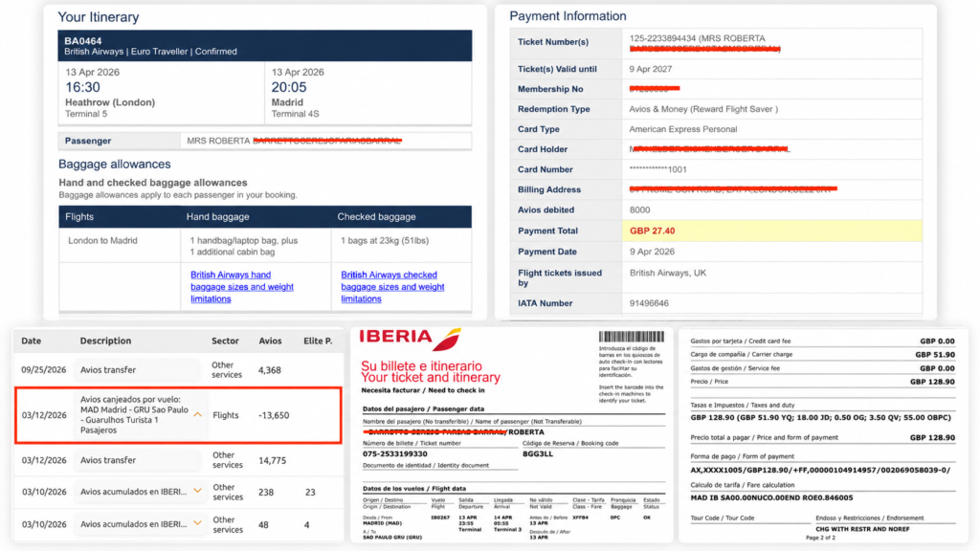This screenshot has width=980, height=551.
Task: Collapse the Avios canjeados por vuelo row chevron
Action: point(197,415)
